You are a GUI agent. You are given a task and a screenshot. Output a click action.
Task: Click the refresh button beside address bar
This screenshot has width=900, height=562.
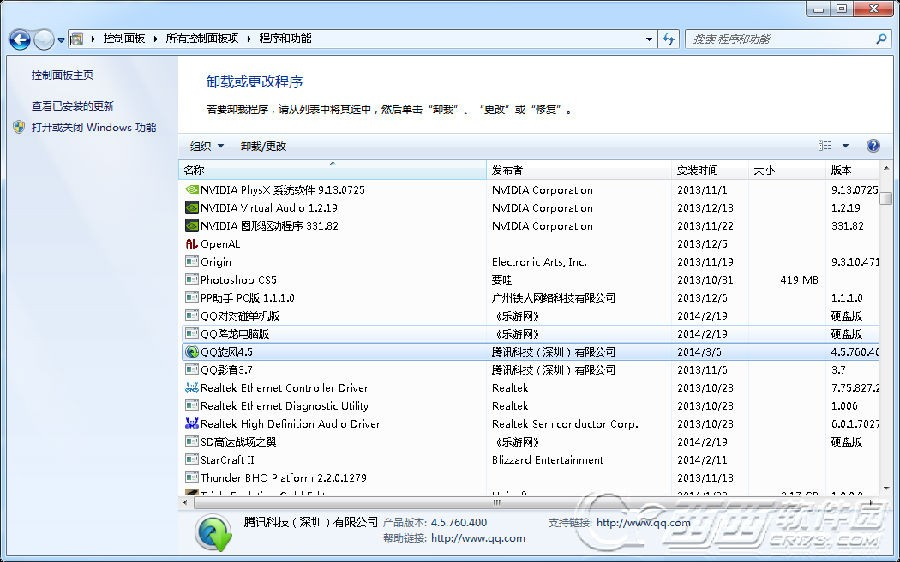(x=669, y=39)
